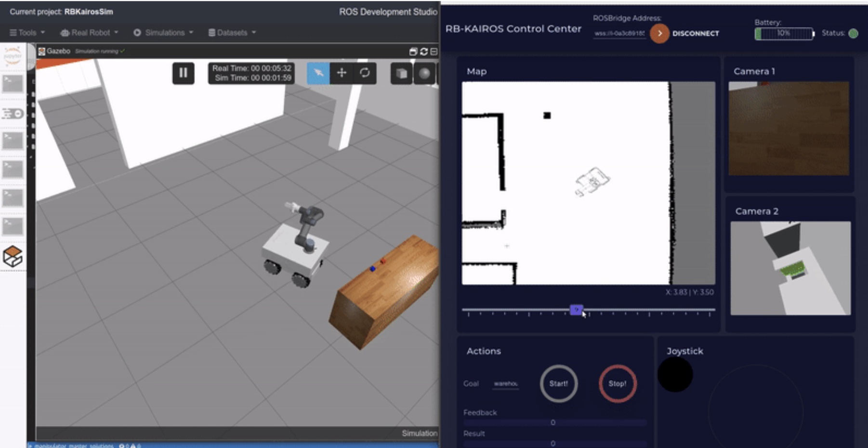Click the Camera 1 feed image

789,128
